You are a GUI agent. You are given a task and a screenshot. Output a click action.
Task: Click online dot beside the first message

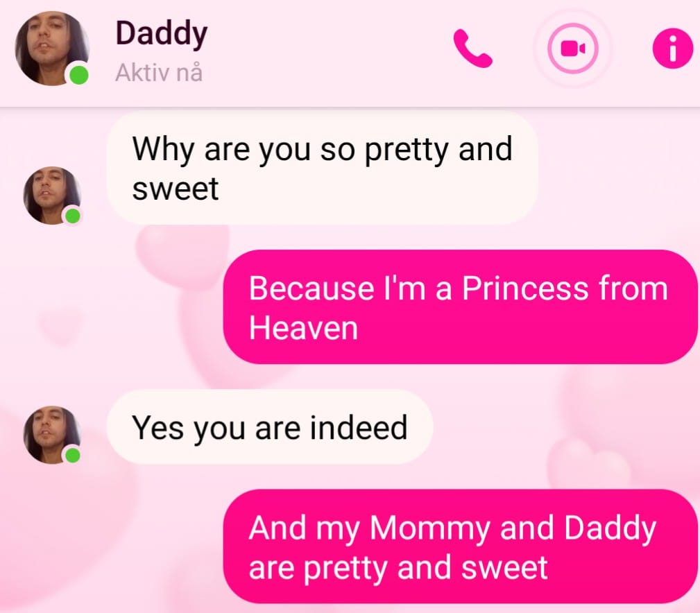73,216
